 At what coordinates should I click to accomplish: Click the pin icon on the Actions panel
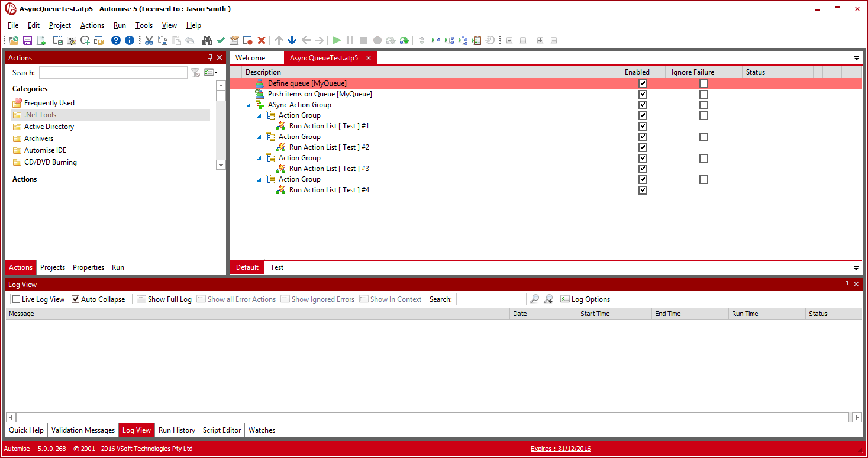click(210, 57)
